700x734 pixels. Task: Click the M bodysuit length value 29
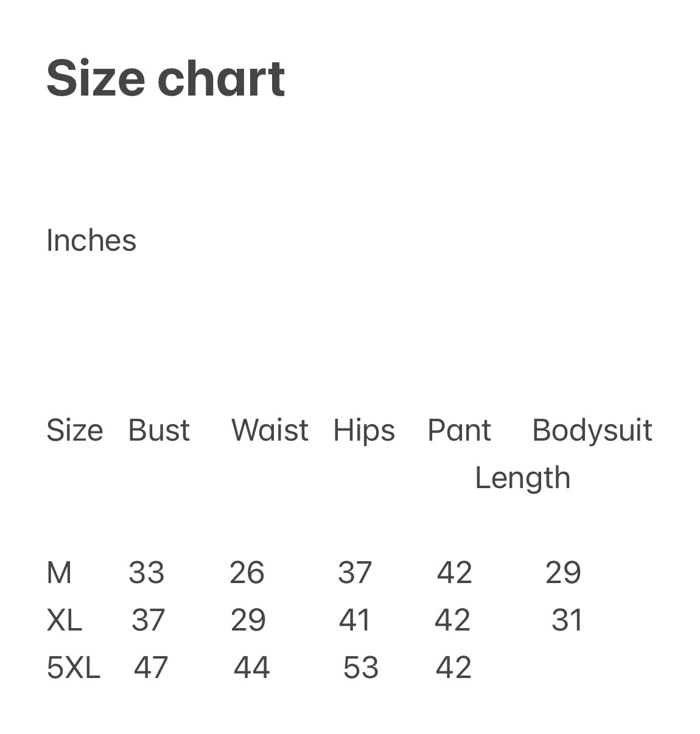pyautogui.click(x=563, y=573)
